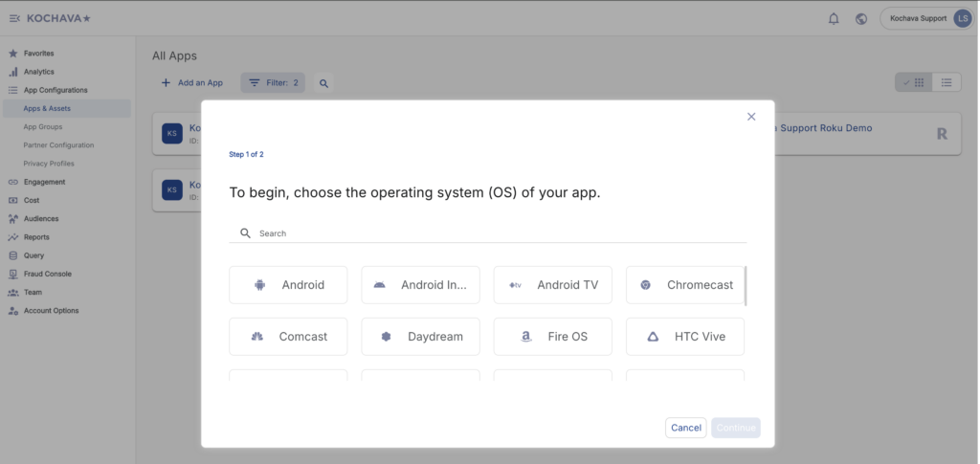Click the Cancel button
This screenshot has width=980, height=464.
click(x=685, y=428)
